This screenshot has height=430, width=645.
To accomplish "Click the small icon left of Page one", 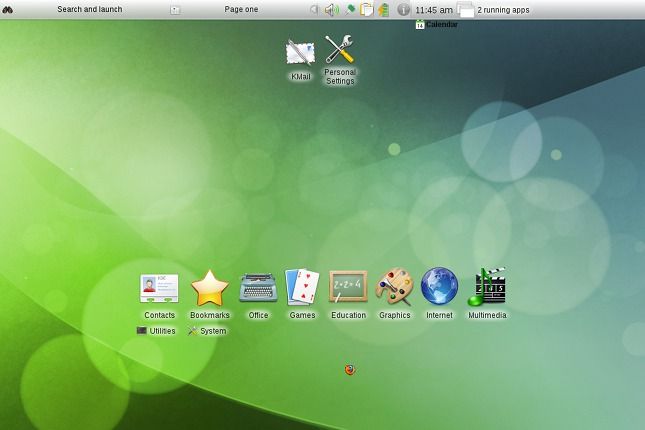I will [175, 10].
